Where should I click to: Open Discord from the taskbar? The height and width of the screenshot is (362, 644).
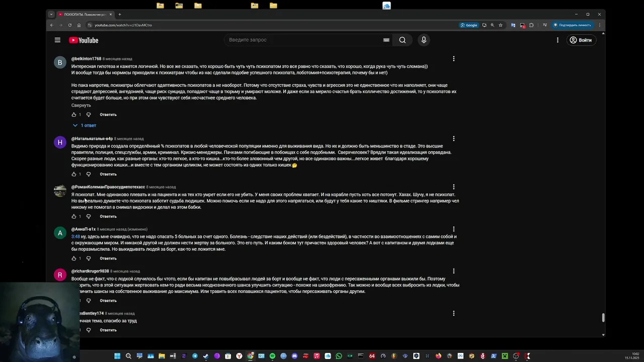(x=294, y=356)
